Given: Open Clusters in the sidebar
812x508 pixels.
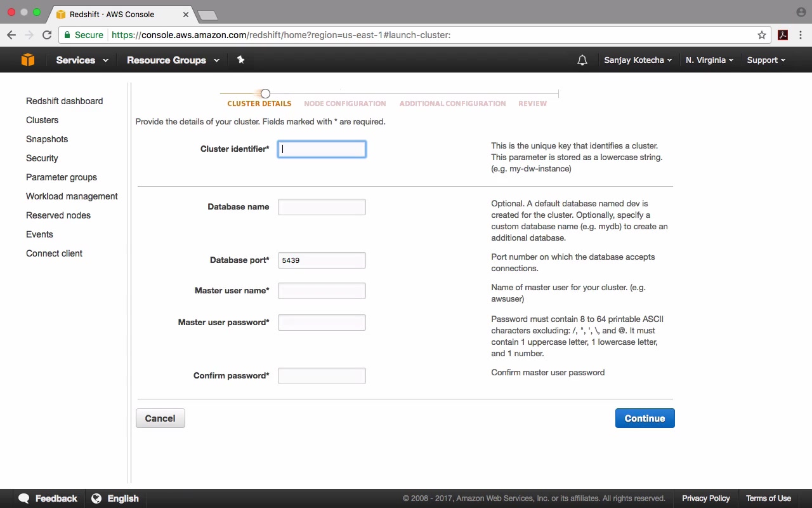Looking at the screenshot, I should (x=42, y=120).
